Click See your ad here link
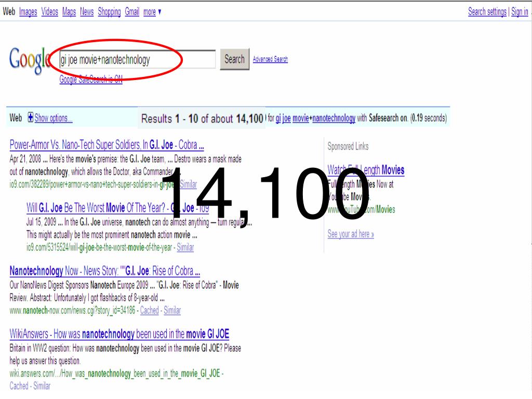The image size is (532, 399). tap(351, 234)
